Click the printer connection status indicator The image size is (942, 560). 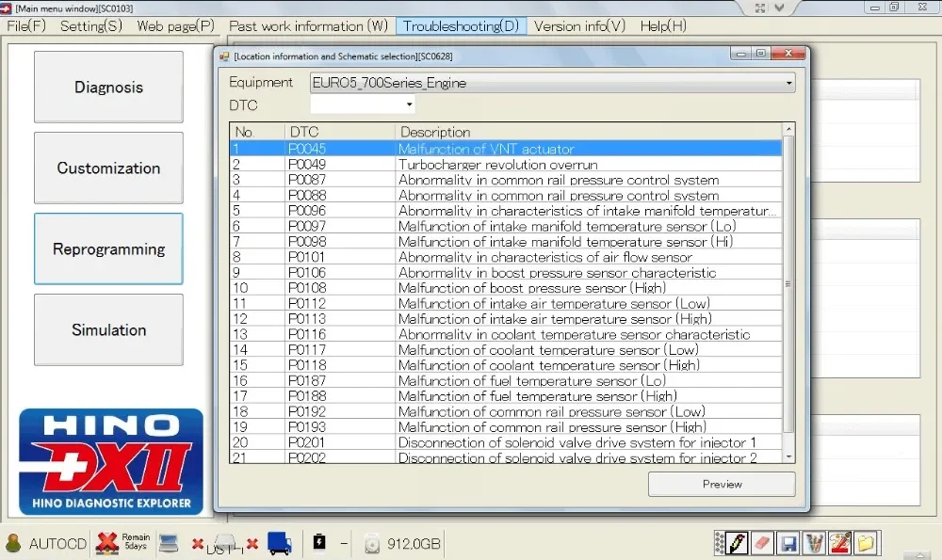tap(168, 543)
